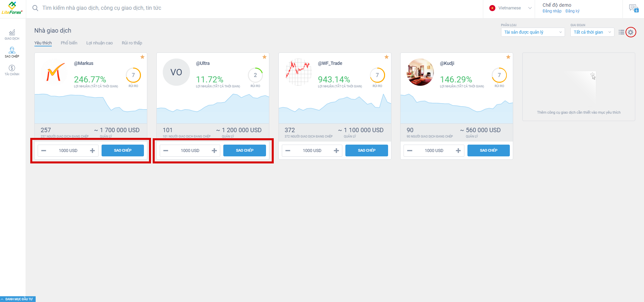Image resolution: width=644 pixels, height=302 pixels.
Task: Select the Yêu thích tab
Action: click(43, 43)
